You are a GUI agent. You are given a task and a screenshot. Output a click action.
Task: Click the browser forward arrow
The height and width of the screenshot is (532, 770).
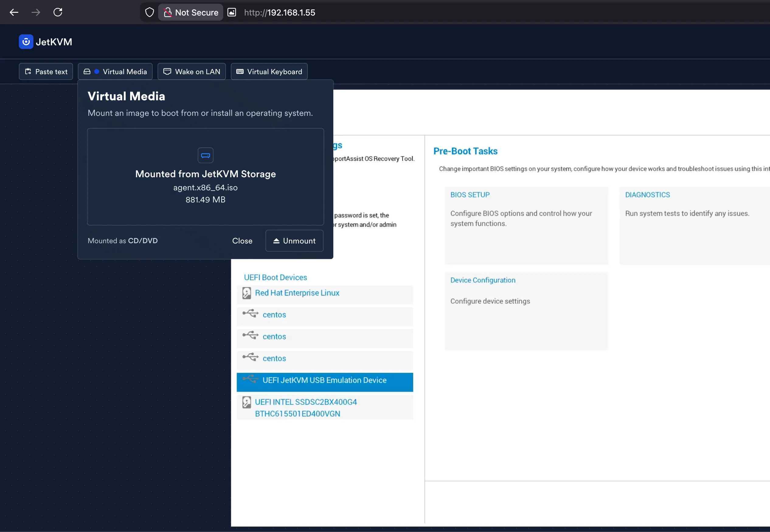(x=36, y=12)
